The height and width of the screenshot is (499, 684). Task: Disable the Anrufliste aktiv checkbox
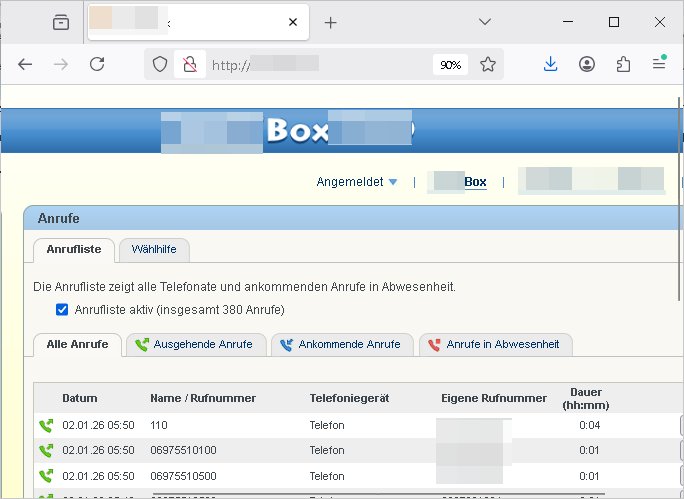(x=62, y=309)
